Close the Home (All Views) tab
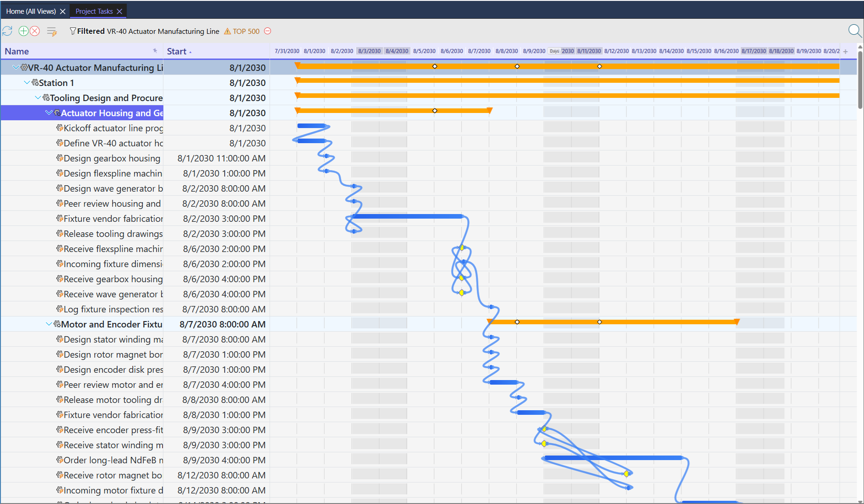 63,11
